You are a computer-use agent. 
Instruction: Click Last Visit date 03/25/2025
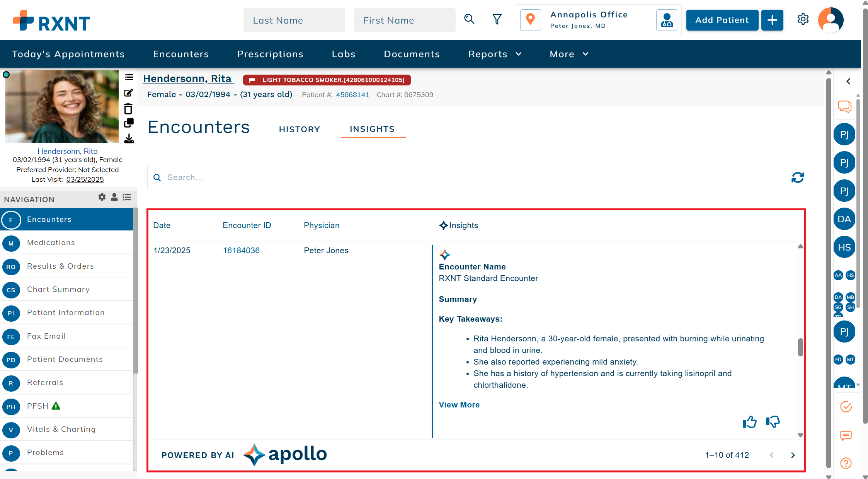pos(85,179)
